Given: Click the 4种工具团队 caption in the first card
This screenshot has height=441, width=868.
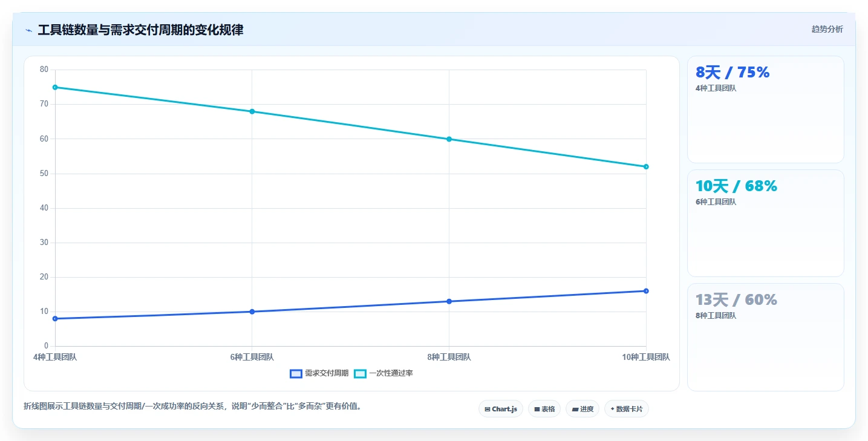Looking at the screenshot, I should 716,88.
